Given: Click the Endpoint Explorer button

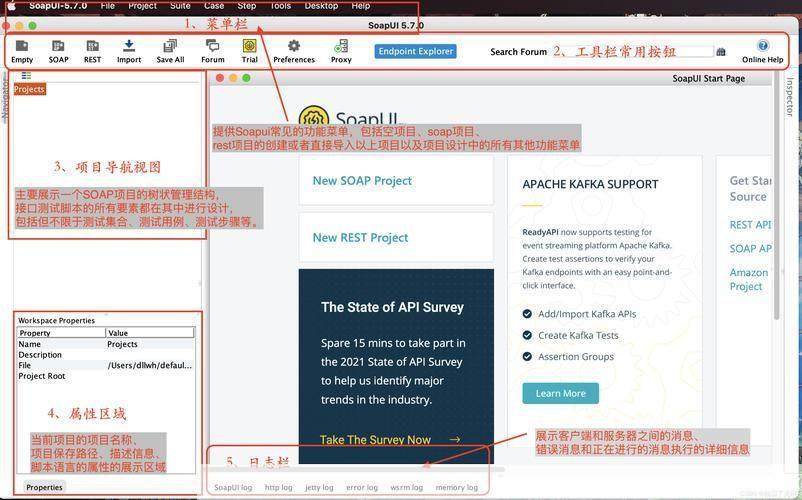Looking at the screenshot, I should [415, 51].
